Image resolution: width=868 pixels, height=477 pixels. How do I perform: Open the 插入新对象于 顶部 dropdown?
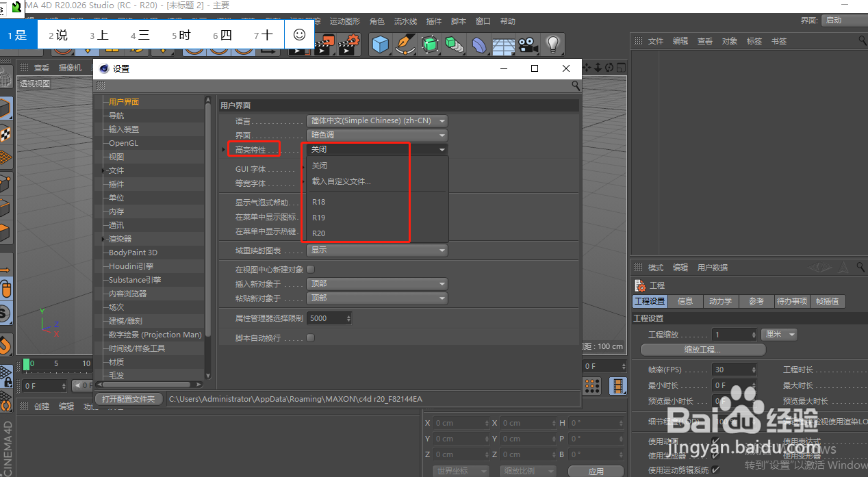tap(376, 283)
